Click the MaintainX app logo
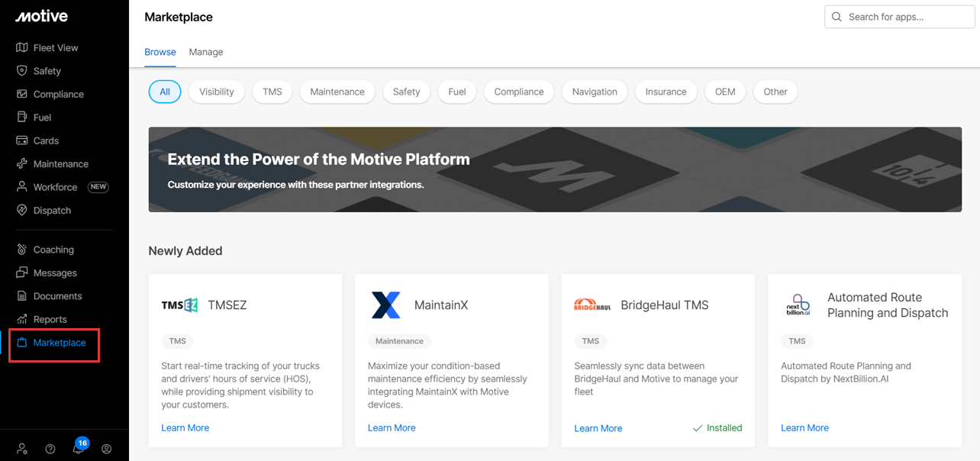 pyautogui.click(x=385, y=305)
